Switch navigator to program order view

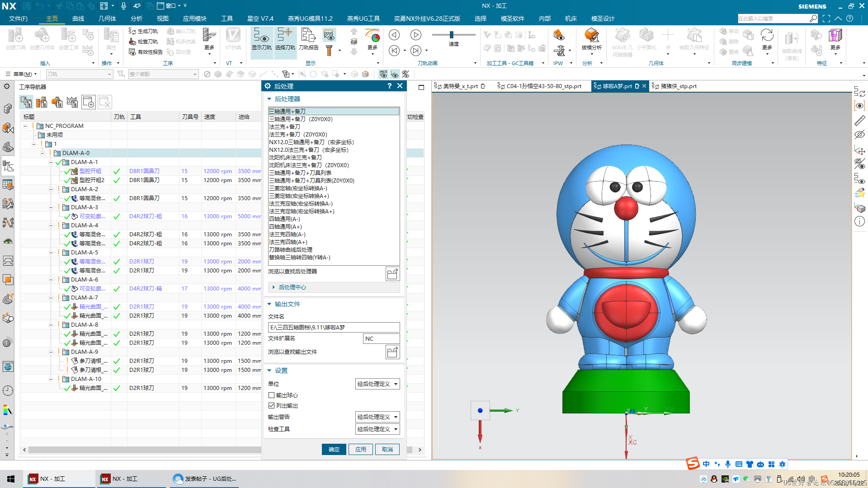(26, 102)
